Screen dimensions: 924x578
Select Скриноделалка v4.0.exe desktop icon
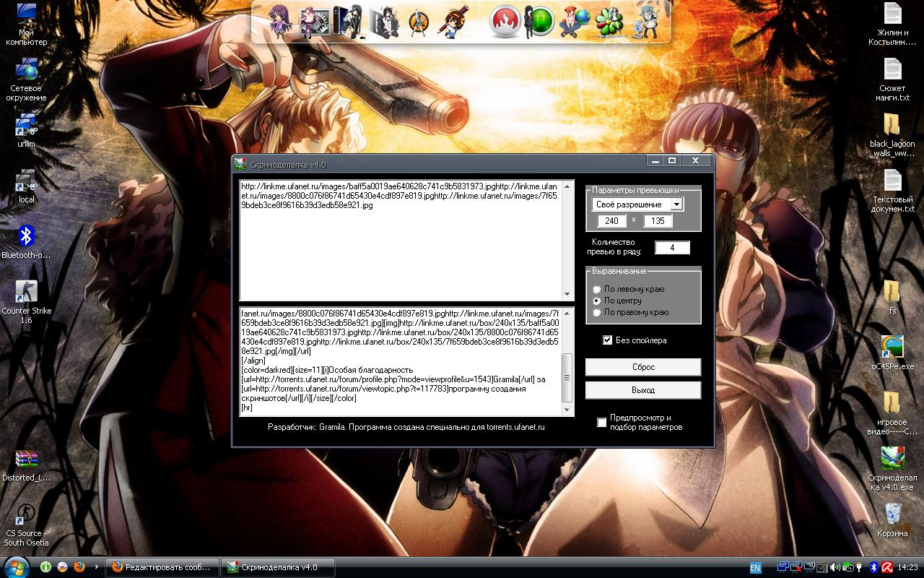click(x=892, y=469)
